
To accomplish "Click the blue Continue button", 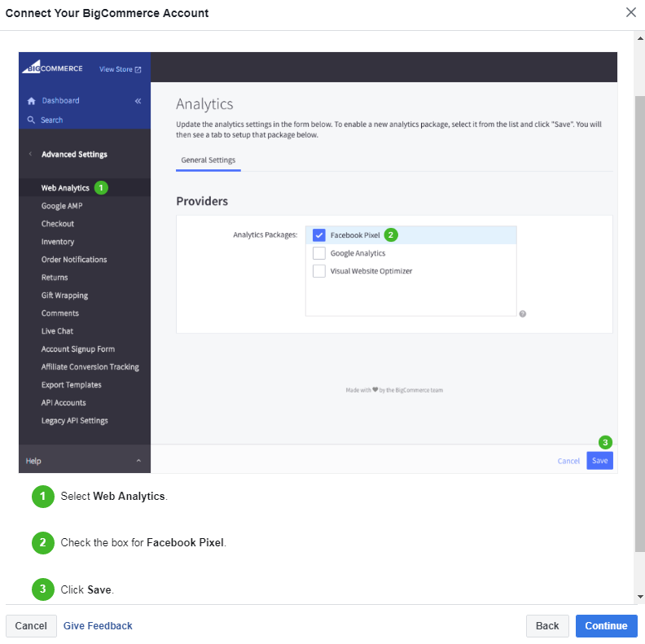I will click(x=606, y=625).
